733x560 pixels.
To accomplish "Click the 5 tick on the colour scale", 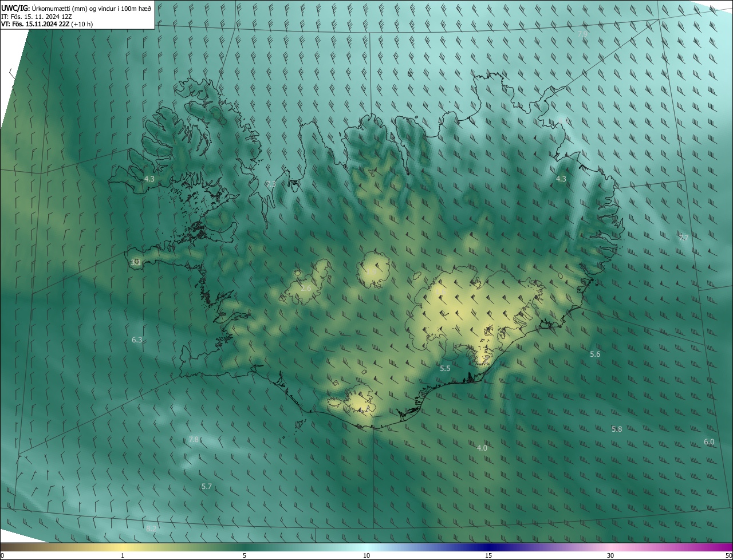I will point(245,556).
